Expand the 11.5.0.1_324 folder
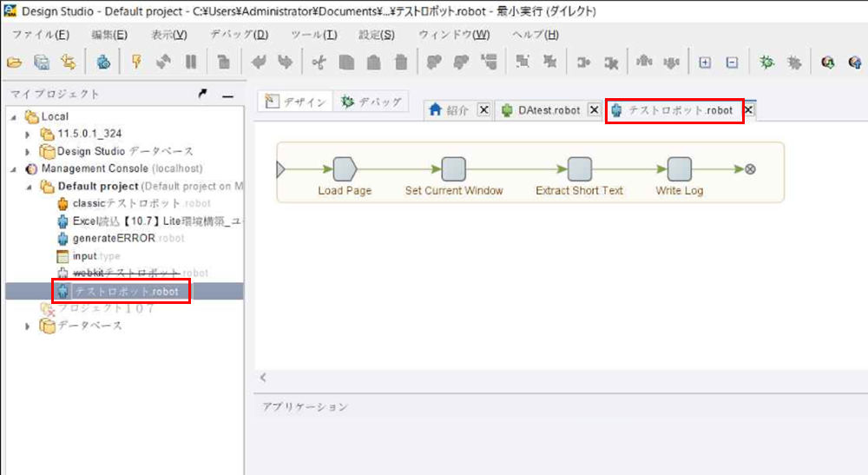The width and height of the screenshot is (868, 475). [x=27, y=134]
